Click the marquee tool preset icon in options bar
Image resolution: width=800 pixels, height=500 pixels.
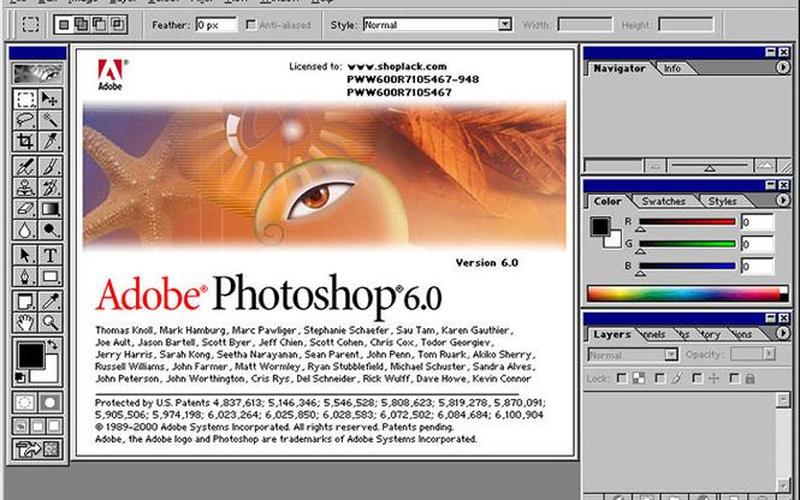click(30, 24)
